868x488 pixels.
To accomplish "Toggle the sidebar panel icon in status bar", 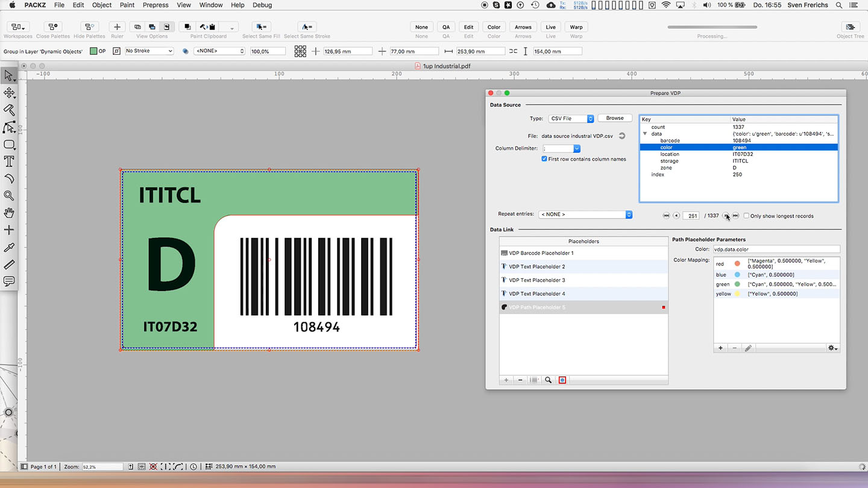I will (x=24, y=466).
